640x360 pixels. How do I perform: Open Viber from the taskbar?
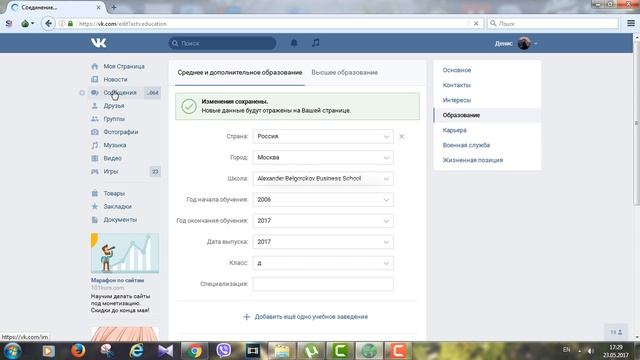[223, 351]
